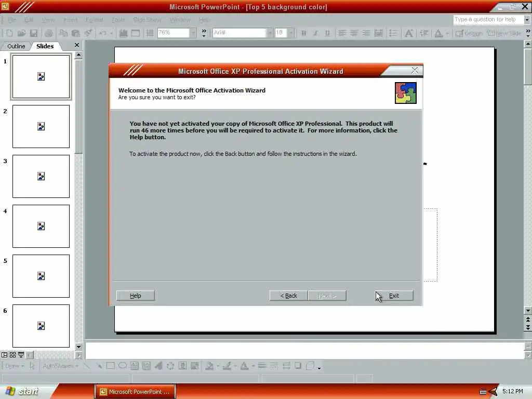The width and height of the screenshot is (532, 399).
Task: Toggle Italic formatting
Action: pos(315,33)
